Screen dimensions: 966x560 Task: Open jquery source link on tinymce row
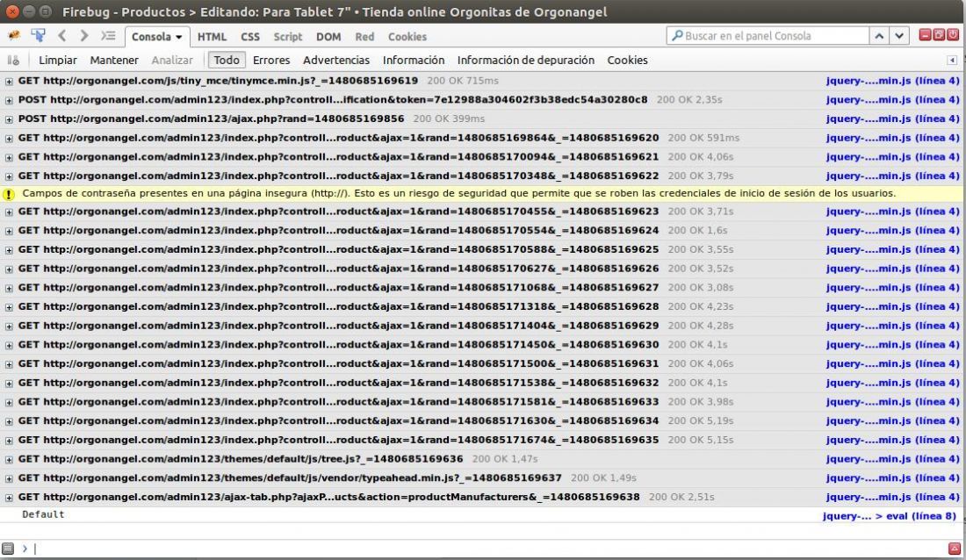click(x=893, y=81)
